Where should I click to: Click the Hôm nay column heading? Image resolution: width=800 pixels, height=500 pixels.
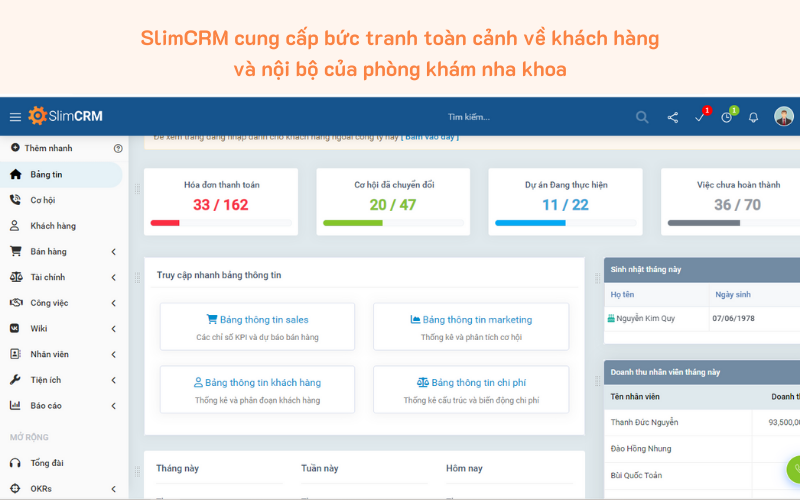point(464,468)
